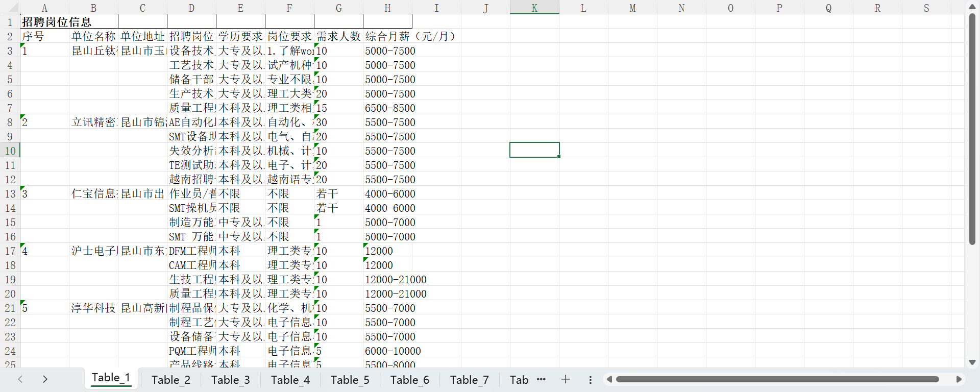The width and height of the screenshot is (980, 392).
Task: Select cell 化学、机 in row 21
Action: (289, 308)
